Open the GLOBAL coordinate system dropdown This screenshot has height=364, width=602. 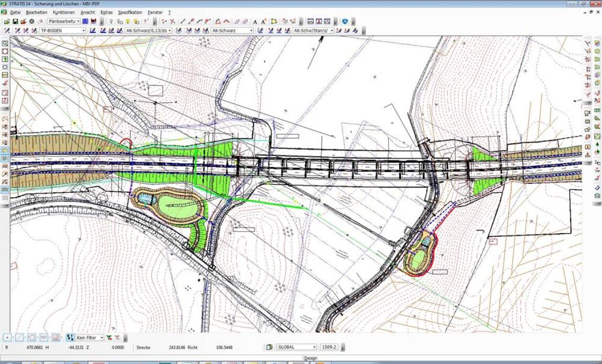(296, 347)
